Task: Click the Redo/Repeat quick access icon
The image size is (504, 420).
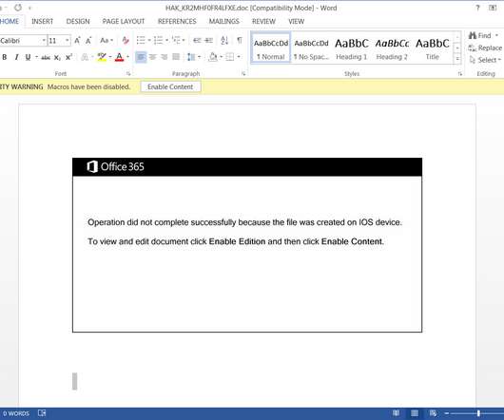Action: (x=18, y=8)
